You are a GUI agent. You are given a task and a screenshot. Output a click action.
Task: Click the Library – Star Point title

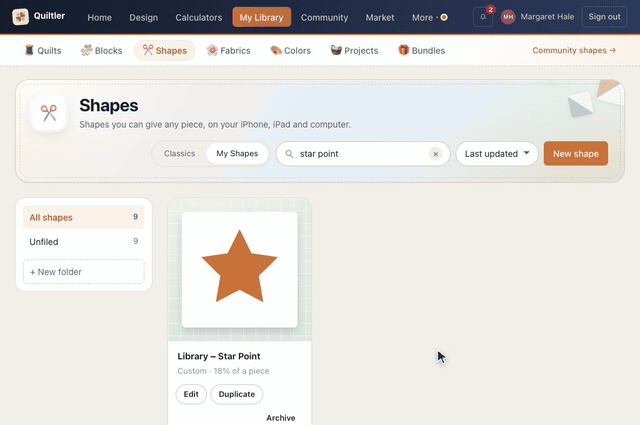[x=219, y=356]
